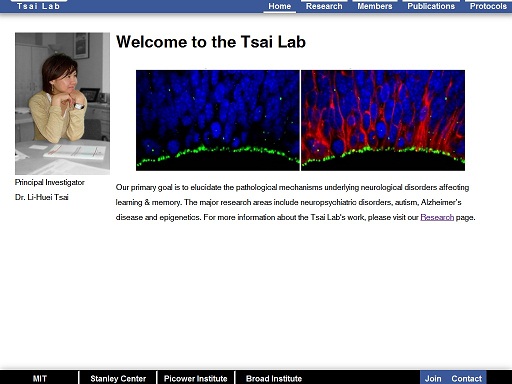Click the Welcome to the Tsai Lab heading
Image resolution: width=512 pixels, height=384 pixels.
pos(211,42)
